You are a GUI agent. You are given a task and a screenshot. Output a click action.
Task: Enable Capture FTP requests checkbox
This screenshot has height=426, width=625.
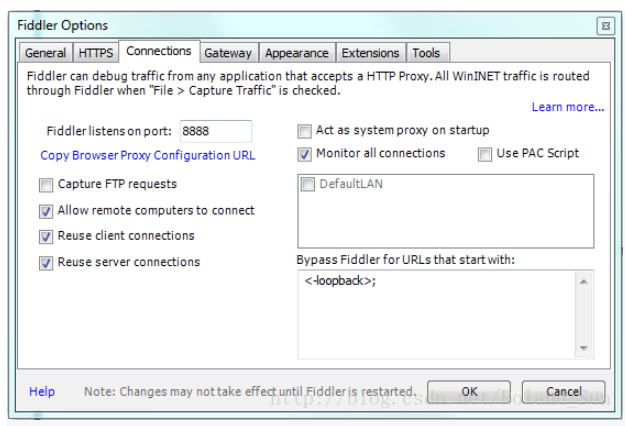pos(46,185)
